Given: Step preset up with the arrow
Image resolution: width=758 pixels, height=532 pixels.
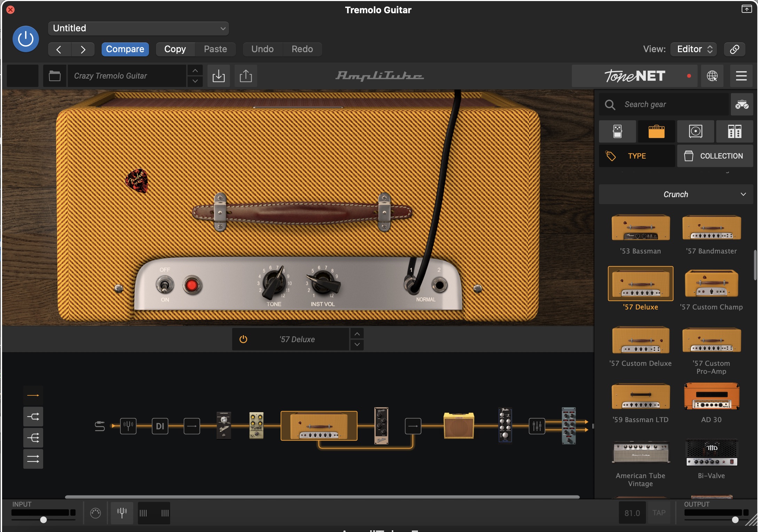Looking at the screenshot, I should pyautogui.click(x=195, y=71).
